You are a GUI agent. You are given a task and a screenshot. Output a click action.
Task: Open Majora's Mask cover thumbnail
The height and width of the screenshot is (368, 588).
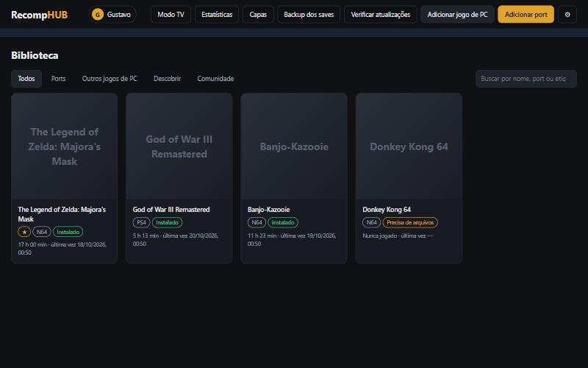point(64,146)
